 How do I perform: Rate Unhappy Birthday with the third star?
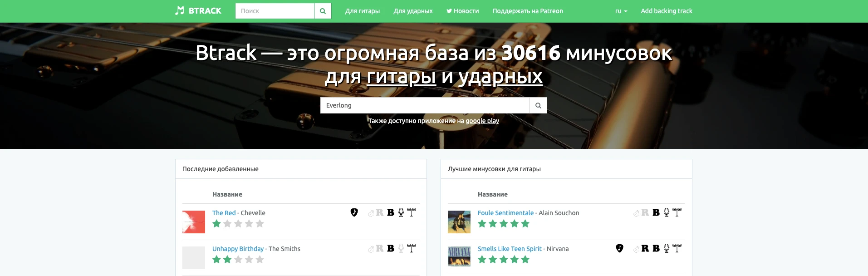[238, 260]
